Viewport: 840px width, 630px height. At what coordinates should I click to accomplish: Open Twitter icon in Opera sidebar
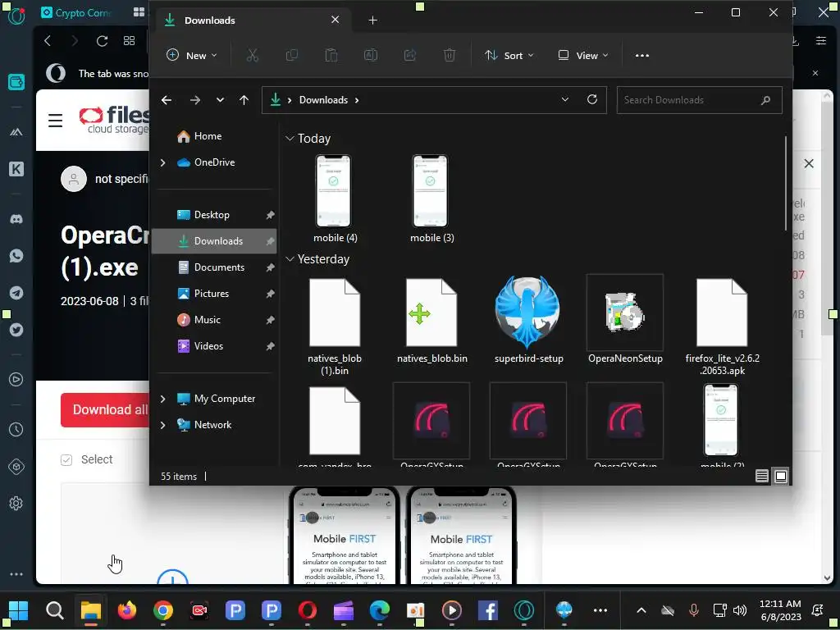[x=16, y=330]
